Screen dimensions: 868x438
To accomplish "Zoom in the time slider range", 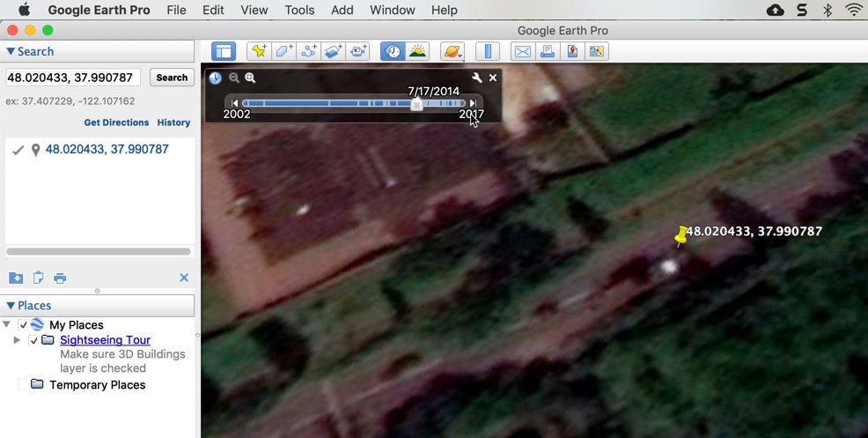I will (250, 78).
